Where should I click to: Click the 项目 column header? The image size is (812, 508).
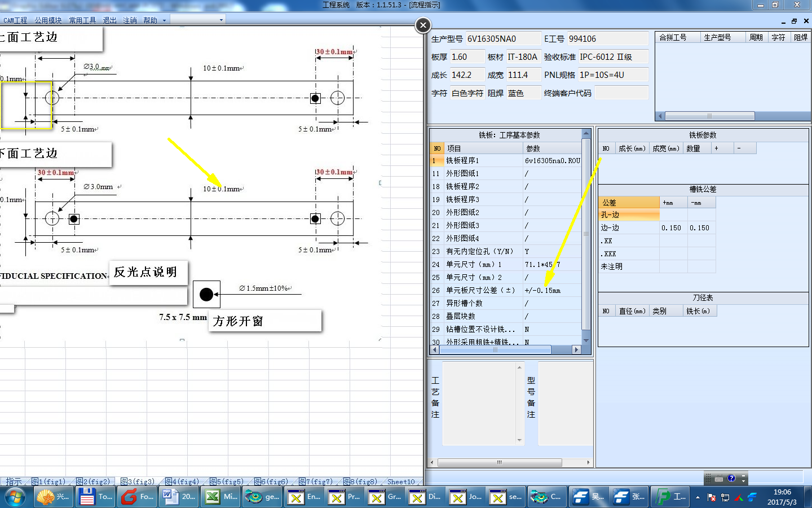483,148
